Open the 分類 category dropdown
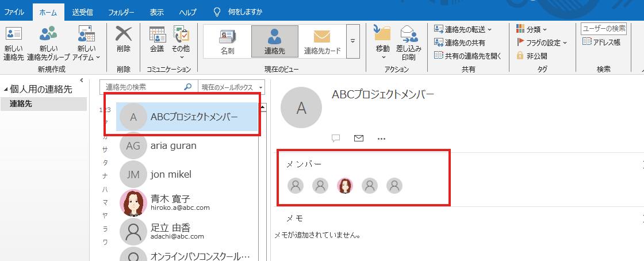644x261 pixels. point(531,29)
